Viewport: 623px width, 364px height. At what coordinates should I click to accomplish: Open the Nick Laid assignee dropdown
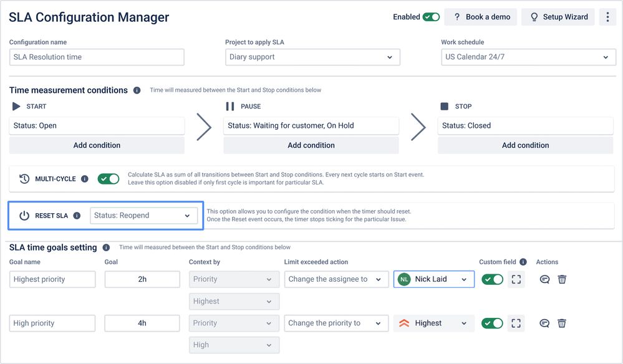click(434, 279)
